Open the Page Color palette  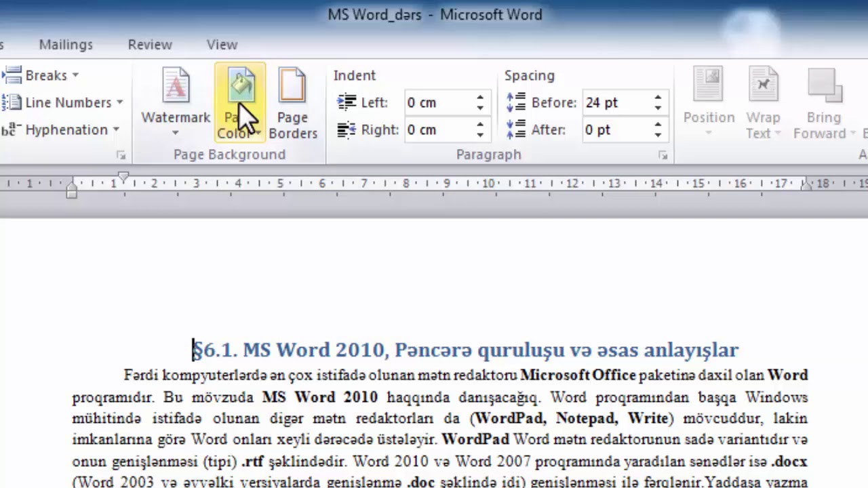click(239, 103)
